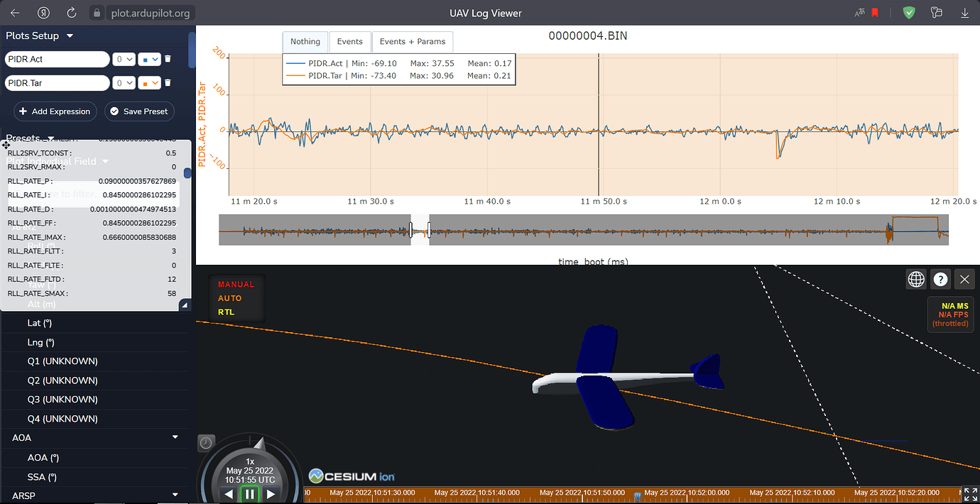980x504 pixels.
Task: Open Cesium navigation help
Action: click(x=940, y=279)
